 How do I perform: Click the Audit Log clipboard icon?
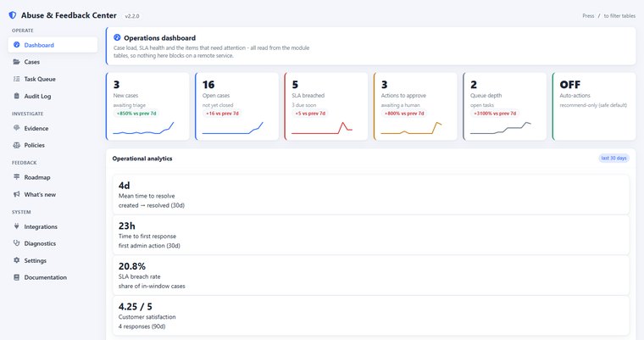[x=16, y=96]
